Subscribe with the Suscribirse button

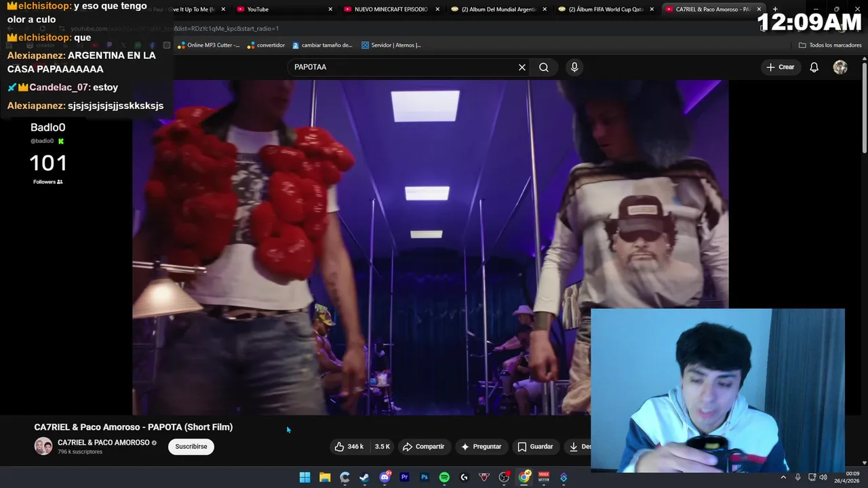point(191,447)
